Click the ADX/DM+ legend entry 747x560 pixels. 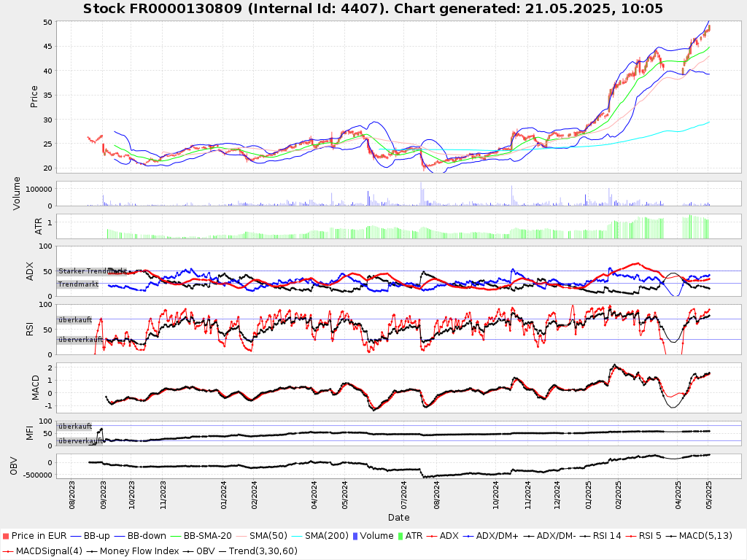(490, 536)
